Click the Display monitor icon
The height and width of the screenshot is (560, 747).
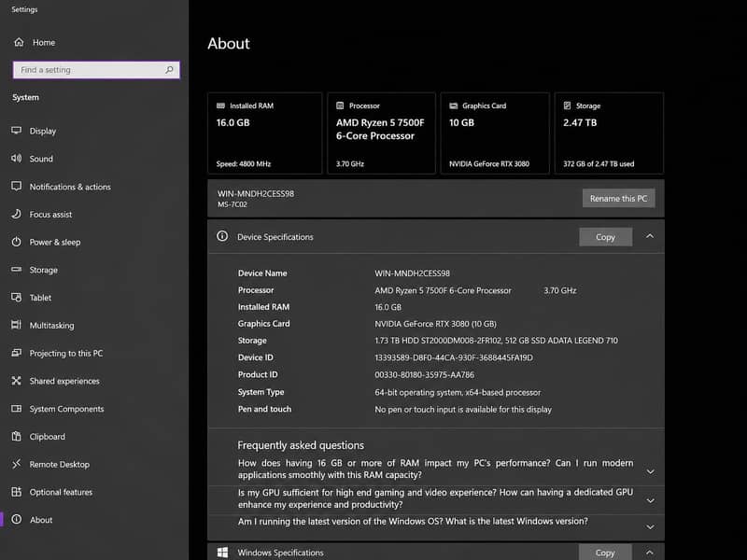tap(16, 131)
